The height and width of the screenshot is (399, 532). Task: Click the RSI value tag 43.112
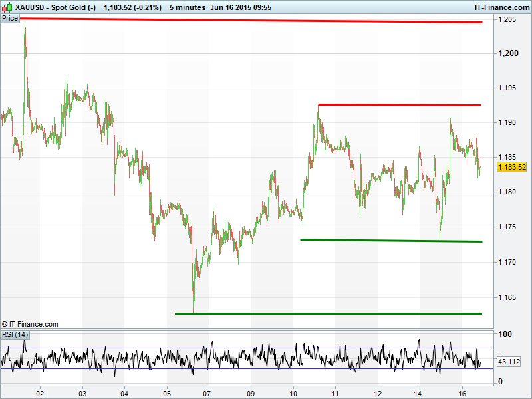[508, 362]
